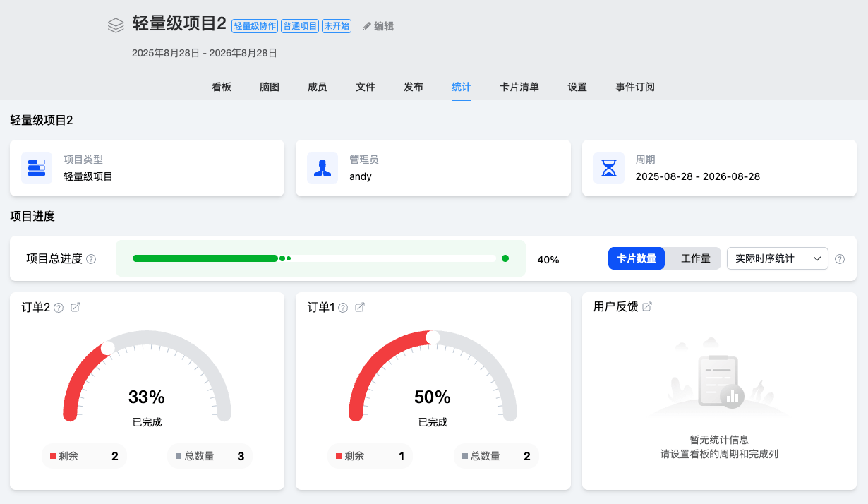Switch to the 事件订阅 tab
This screenshot has height=504, width=868.
[634, 87]
